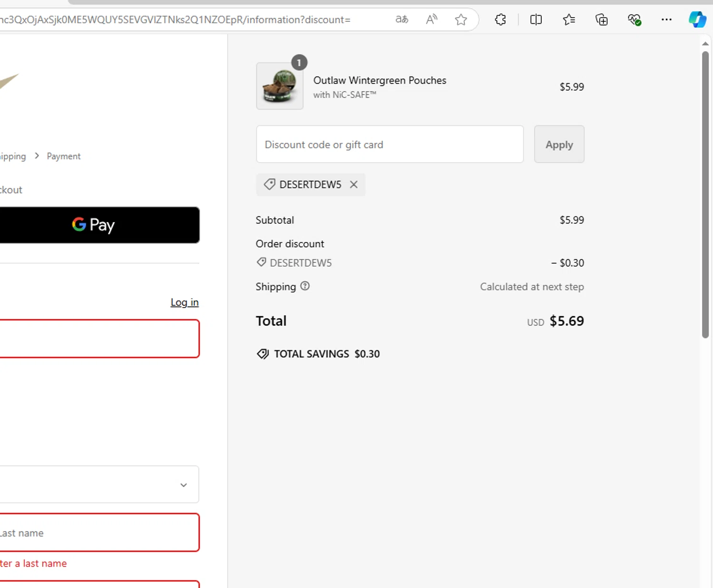Click the Outlaw Wintergreen Pouches thumbnail
Viewport: 713px width, 588px height.
coord(280,87)
